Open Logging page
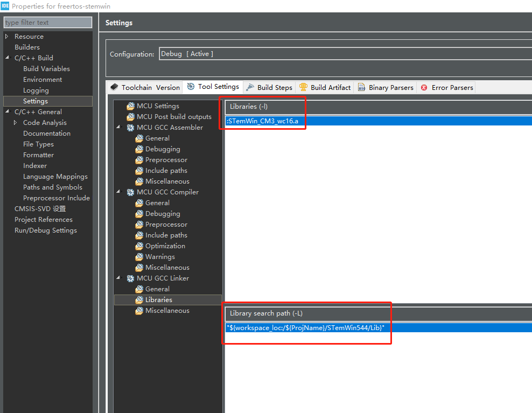The image size is (532, 413). pos(36,90)
